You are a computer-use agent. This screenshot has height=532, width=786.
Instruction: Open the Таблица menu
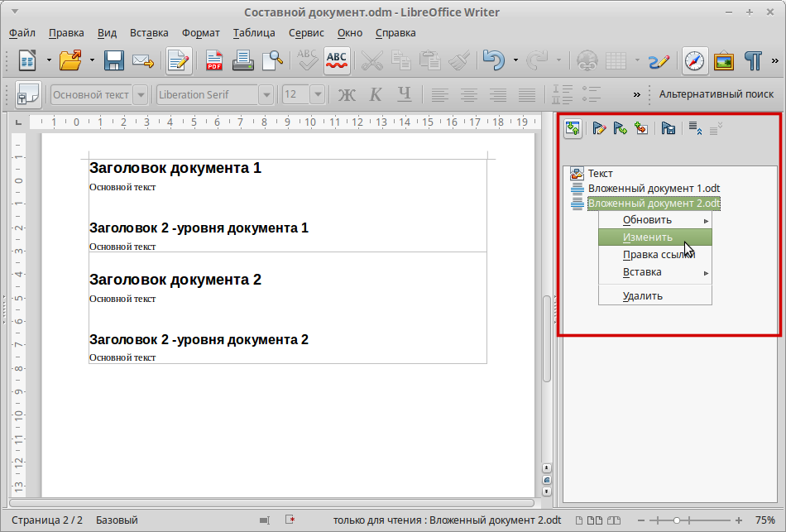point(254,33)
